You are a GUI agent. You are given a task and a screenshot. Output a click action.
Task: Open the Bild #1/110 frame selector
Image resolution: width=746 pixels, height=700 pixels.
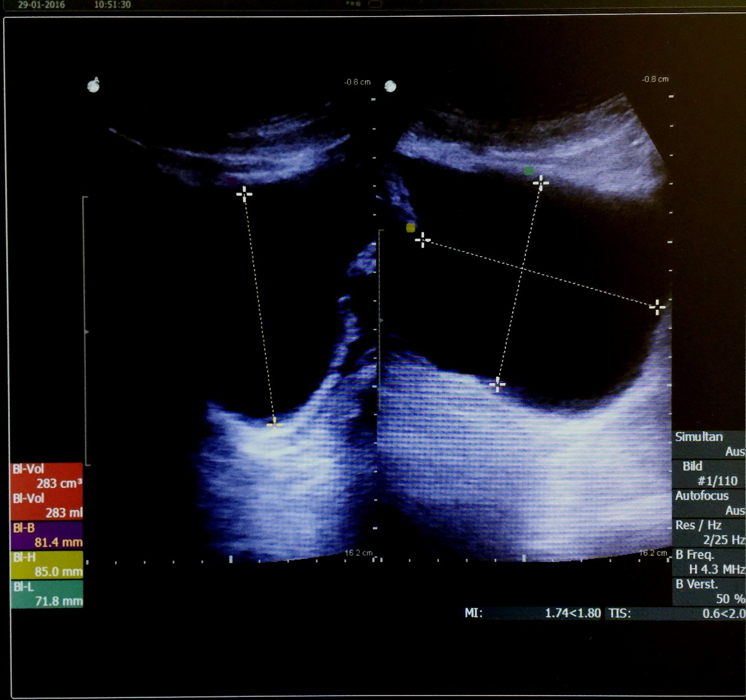709,473
